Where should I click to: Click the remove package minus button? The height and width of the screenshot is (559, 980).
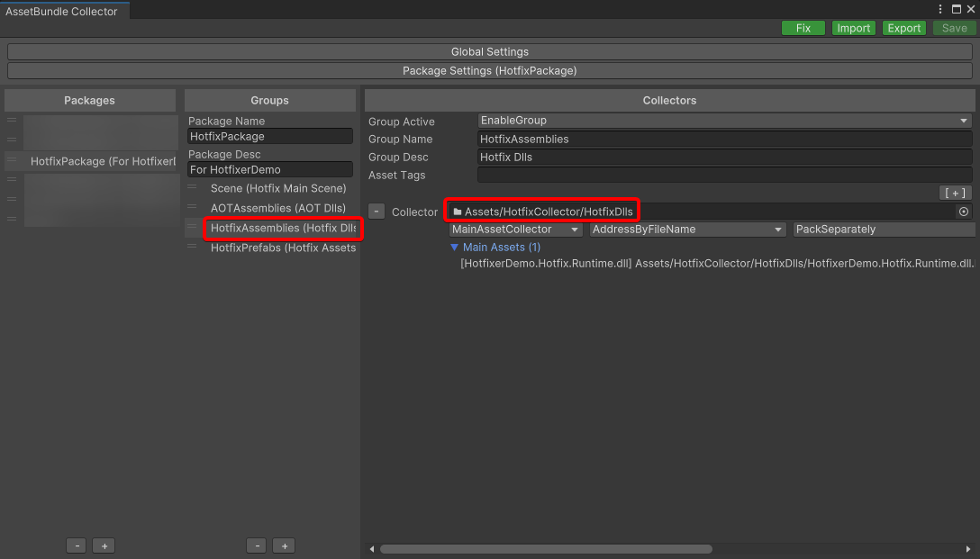click(x=77, y=545)
